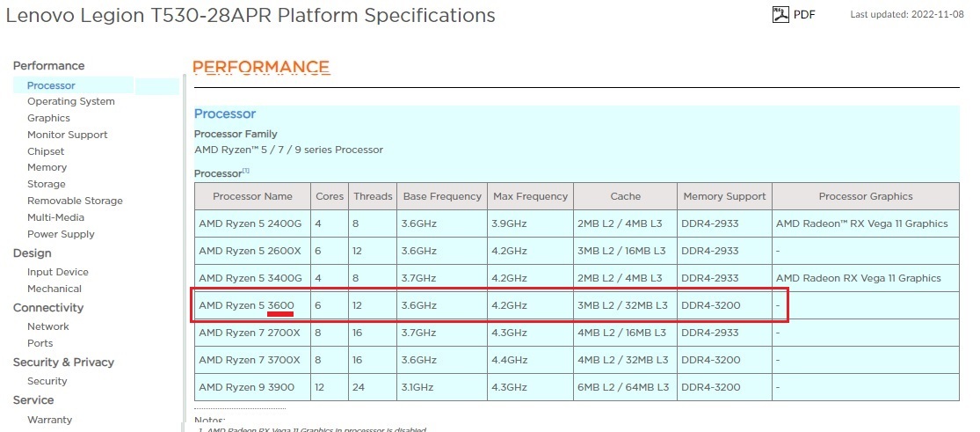Click Security & Privacy sidebar heading
Screen dimensions: 980x432
63,362
